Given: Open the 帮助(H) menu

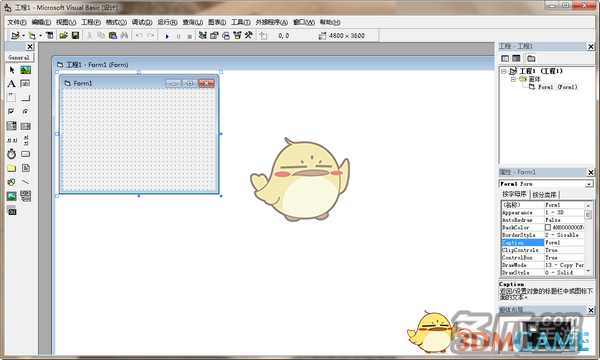Looking at the screenshot, I should 330,22.
